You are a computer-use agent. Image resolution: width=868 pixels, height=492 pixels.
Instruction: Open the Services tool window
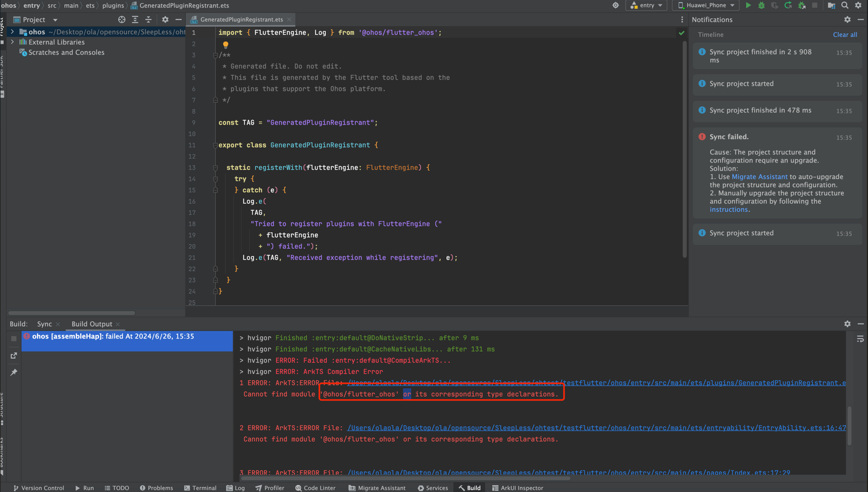tap(433, 488)
